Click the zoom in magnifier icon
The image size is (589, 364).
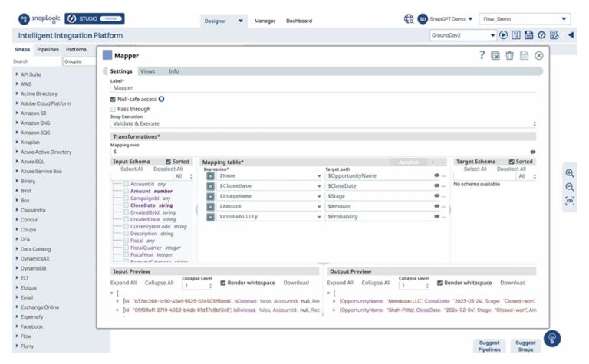tap(570, 173)
